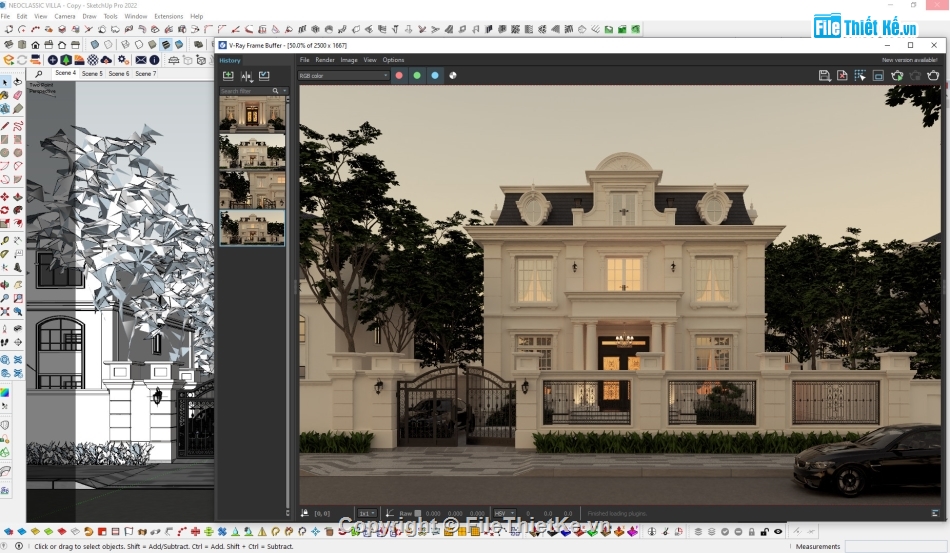Open the File menu in SketchUp
Screen dimensions: 950x553
5,16
